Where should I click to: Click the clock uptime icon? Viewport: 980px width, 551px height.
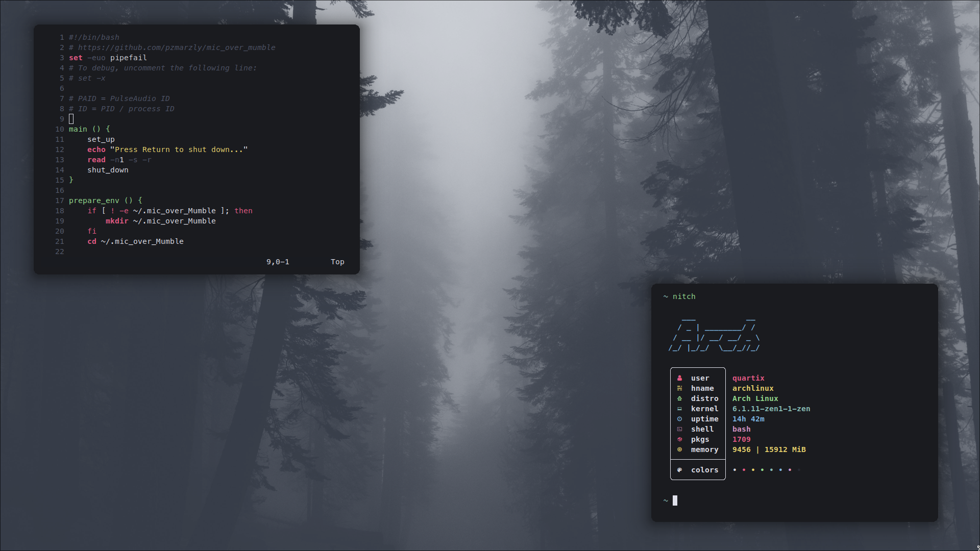[679, 419]
